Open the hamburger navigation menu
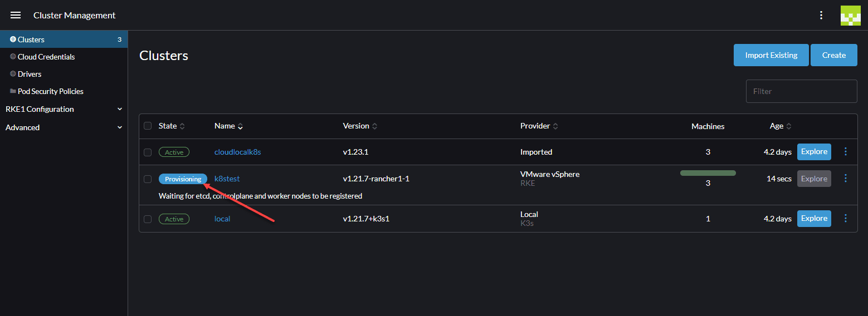The height and width of the screenshot is (316, 868). [16, 15]
